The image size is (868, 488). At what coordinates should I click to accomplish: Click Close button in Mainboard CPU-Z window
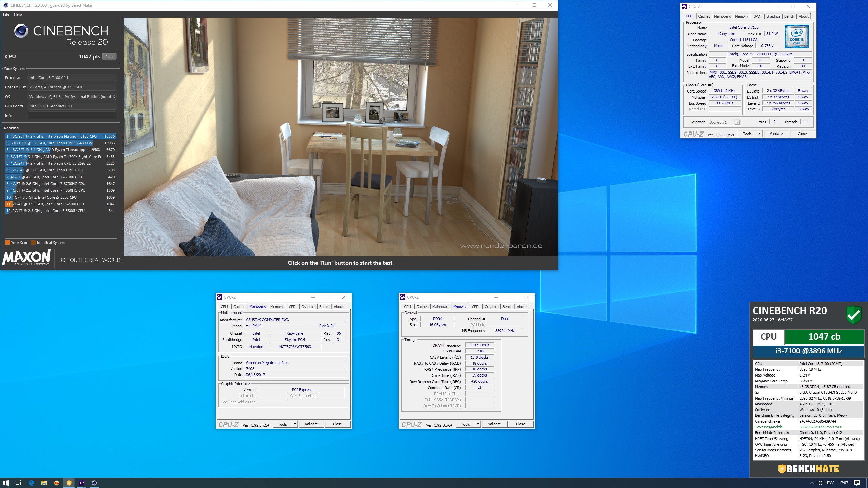pos(337,424)
